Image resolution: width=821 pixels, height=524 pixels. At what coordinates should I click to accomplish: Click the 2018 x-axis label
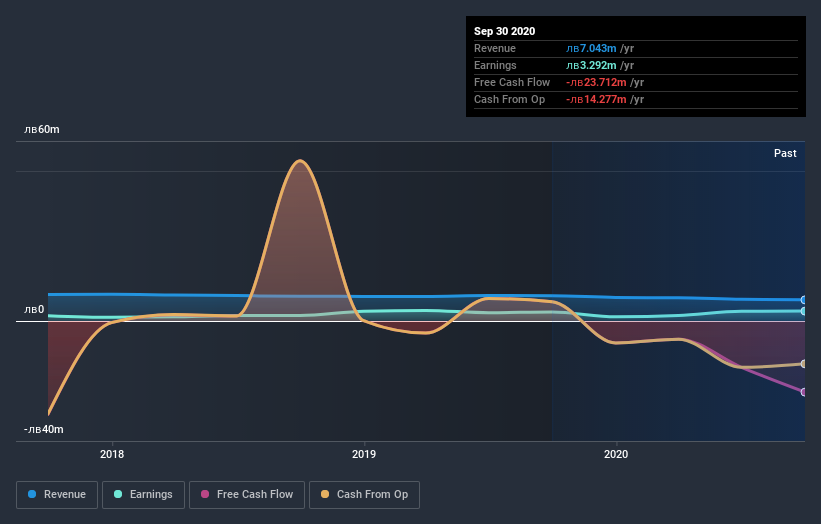click(x=112, y=454)
